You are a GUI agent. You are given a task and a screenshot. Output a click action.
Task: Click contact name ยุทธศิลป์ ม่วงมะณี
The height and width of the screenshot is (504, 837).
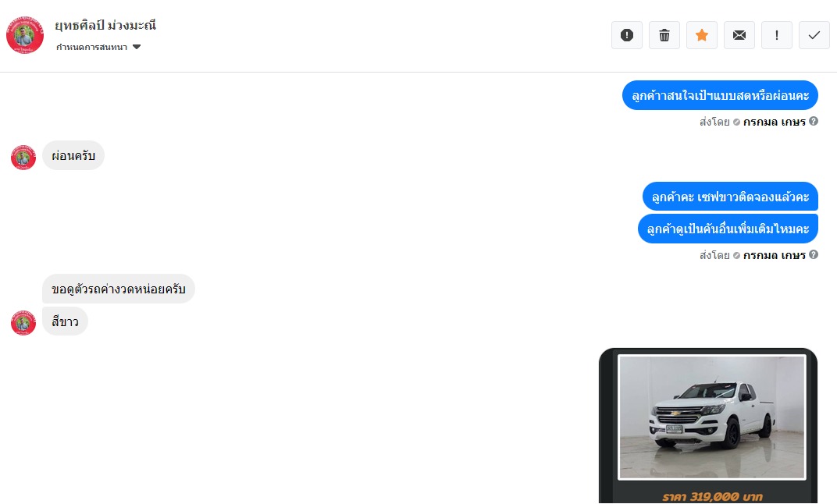pyautogui.click(x=105, y=25)
